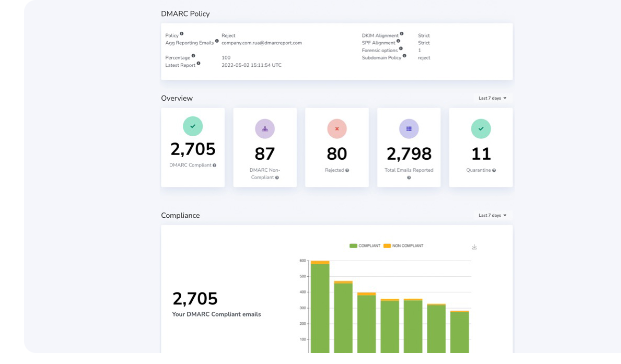This screenshot has height=364, width=621.
Task: Click the aggregate reporting email address value
Action: [262, 43]
